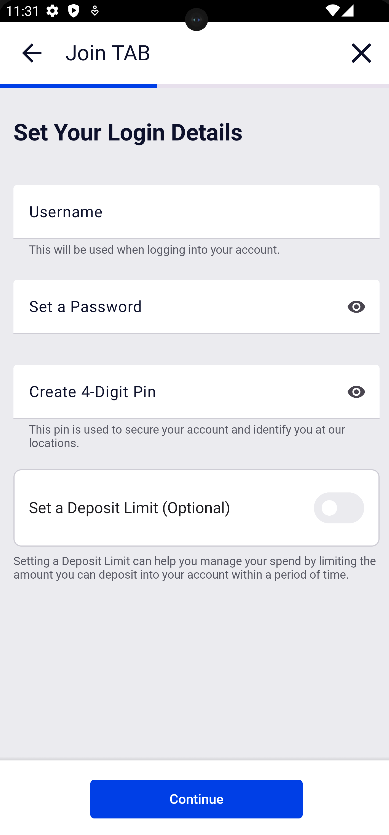The height and width of the screenshot is (835, 389).
Task: Enable the Set a Deposit Limit switch
Action: pyautogui.click(x=339, y=507)
